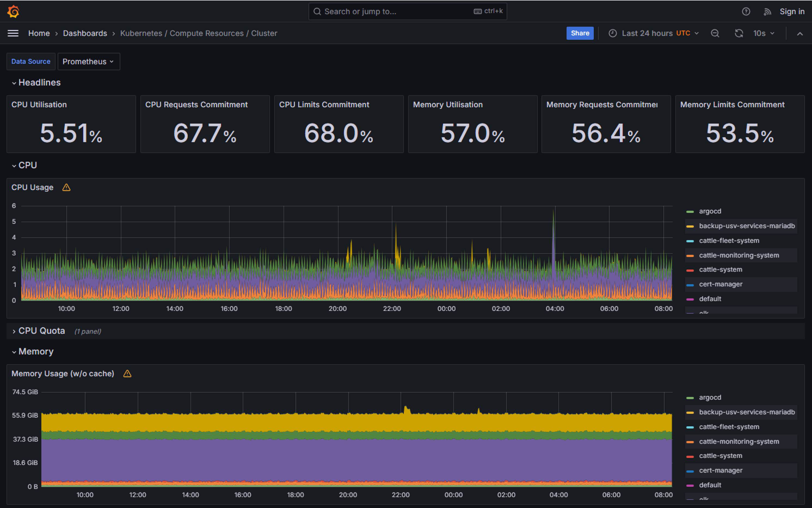Collapse the Headlines section
This screenshot has height=508, width=812.
coord(36,82)
